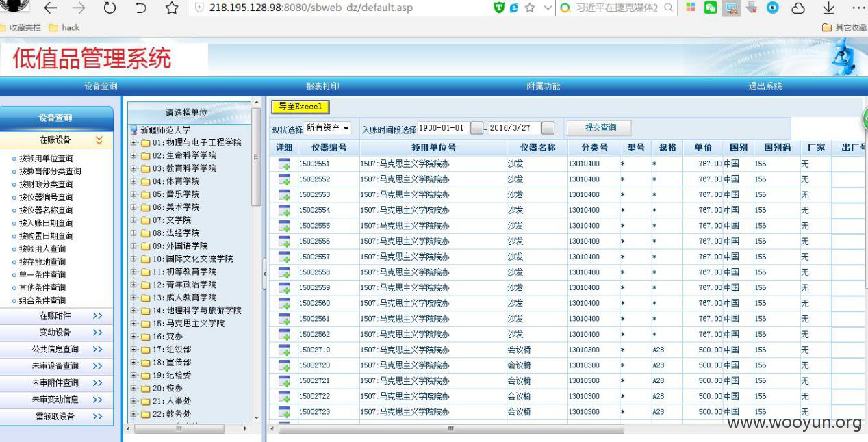This screenshot has width=868, height=442.
Task: Click start date field 1900-01-01
Action: 442,128
